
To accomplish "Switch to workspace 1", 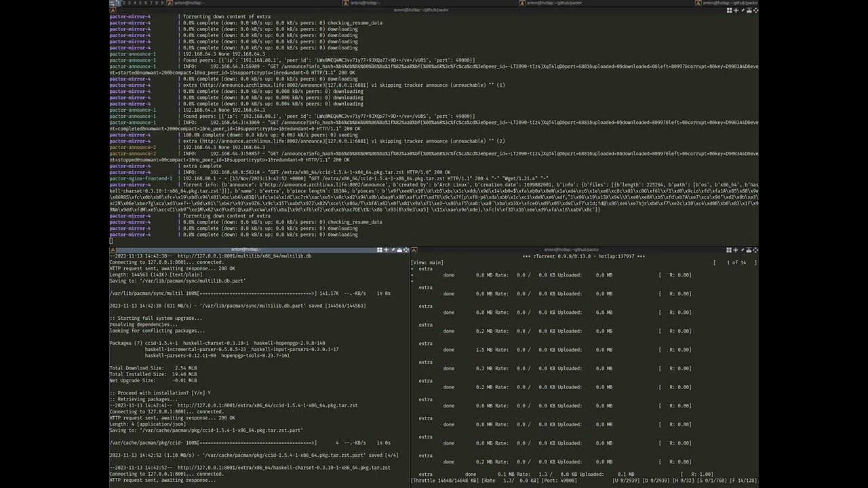I will click(118, 3).
